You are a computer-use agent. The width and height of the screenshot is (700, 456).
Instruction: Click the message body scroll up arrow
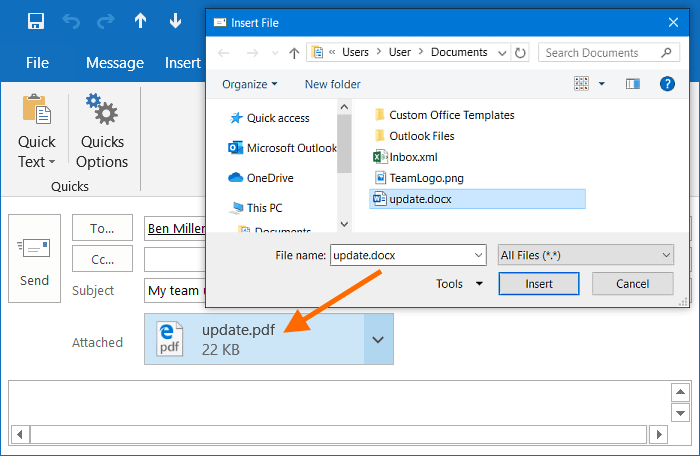[680, 392]
